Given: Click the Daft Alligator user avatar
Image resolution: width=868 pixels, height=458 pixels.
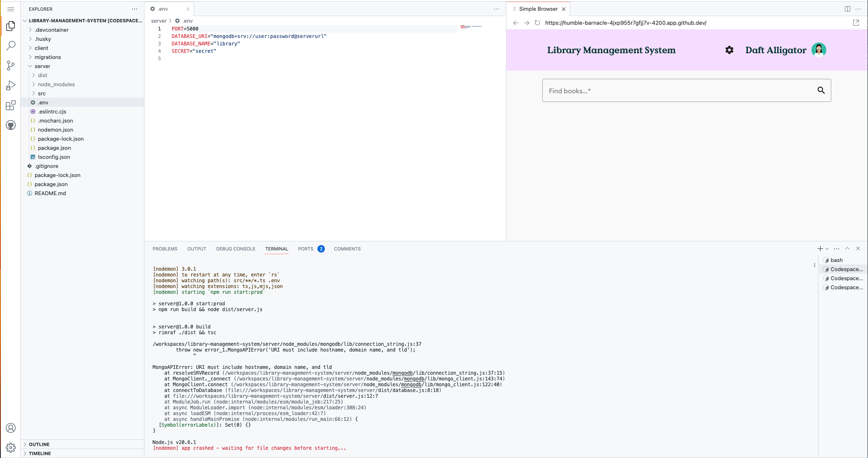Looking at the screenshot, I should click(x=818, y=50).
